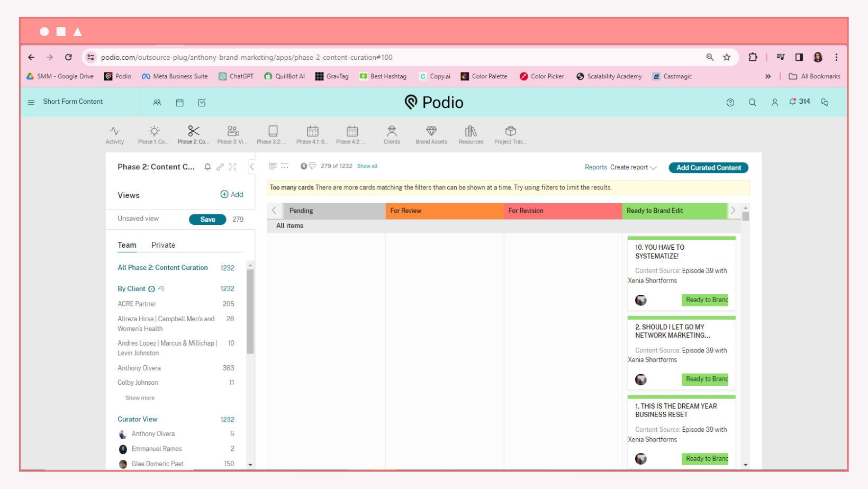This screenshot has height=489, width=868.
Task: Open the Phase 3.2 app icon
Action: click(272, 134)
